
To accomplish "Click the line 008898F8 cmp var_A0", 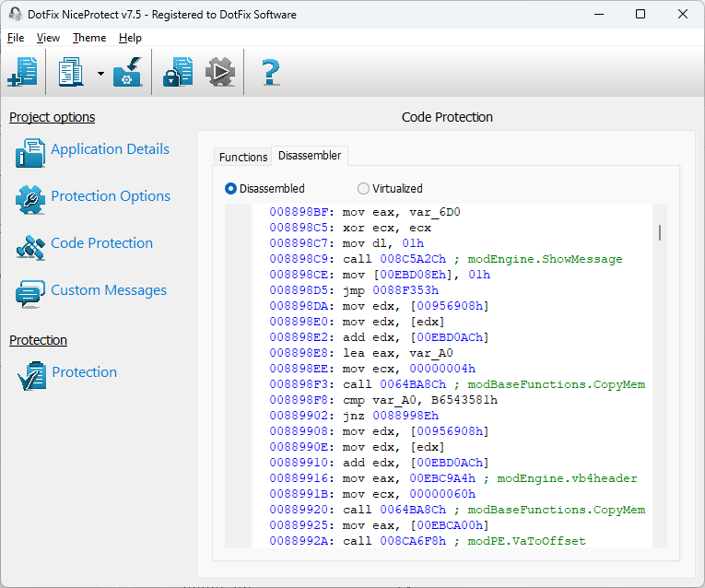I will (x=383, y=400).
